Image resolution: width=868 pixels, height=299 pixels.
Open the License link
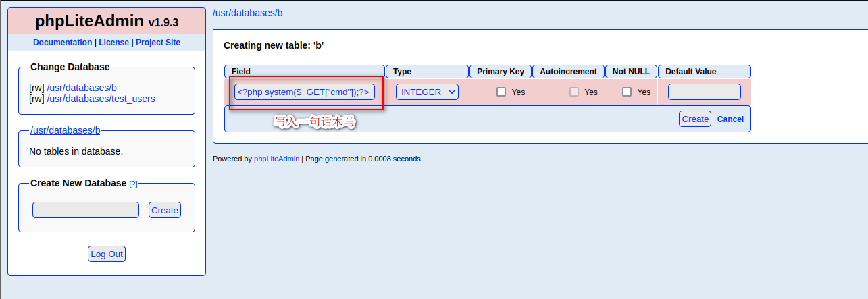tap(113, 42)
